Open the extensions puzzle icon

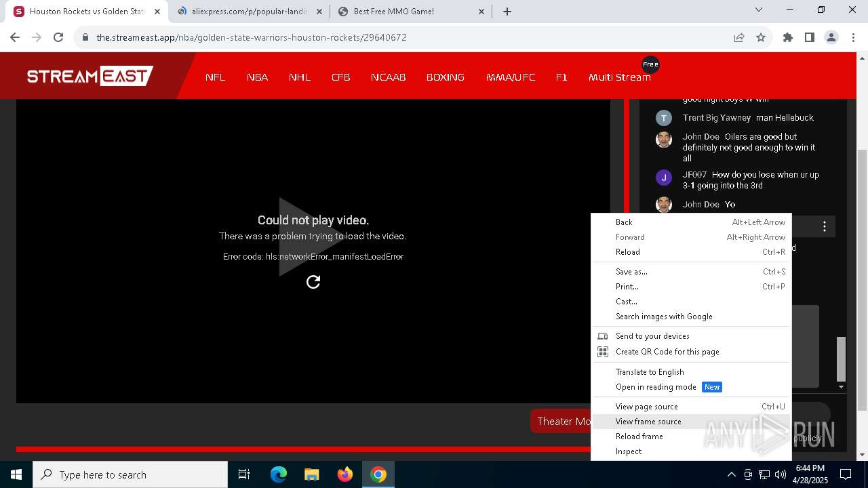(788, 37)
